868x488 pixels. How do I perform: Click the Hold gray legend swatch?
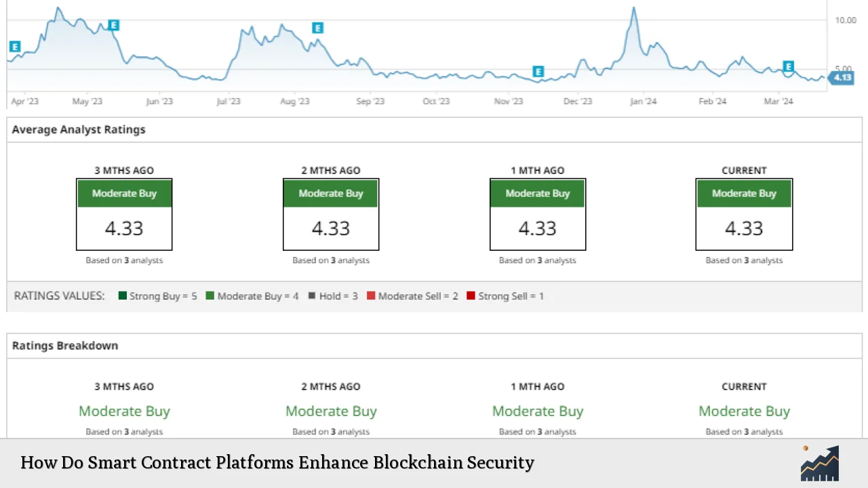point(313,296)
